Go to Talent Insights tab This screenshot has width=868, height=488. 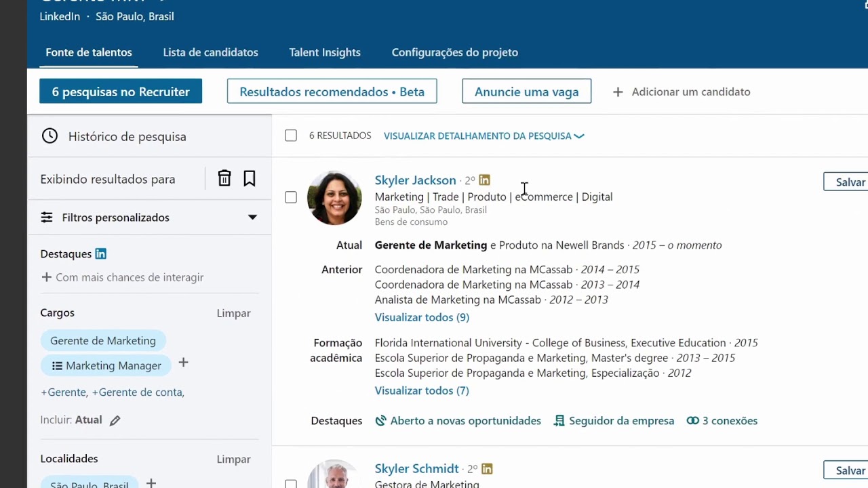[x=325, y=52]
